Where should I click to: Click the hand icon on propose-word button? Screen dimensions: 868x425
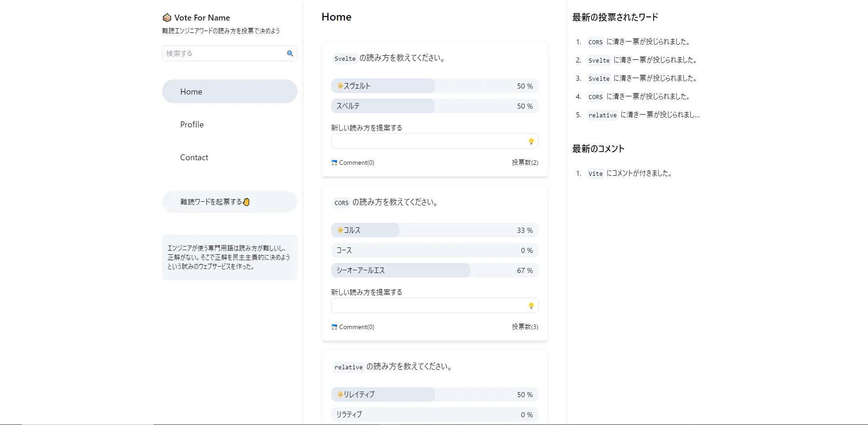(246, 202)
